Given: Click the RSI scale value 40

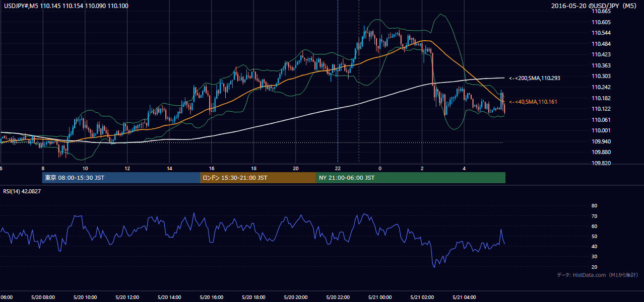Looking at the screenshot, I should point(594,246).
